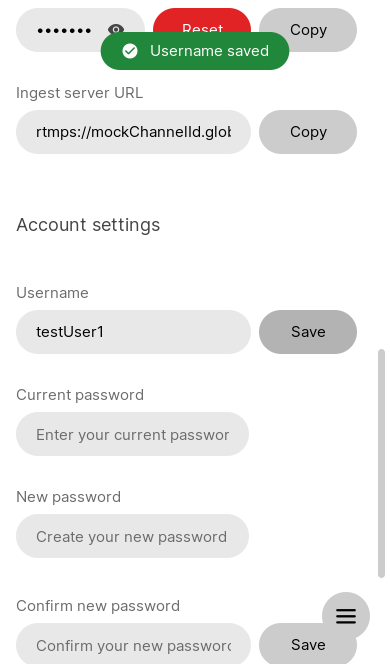Focus the Current password field
Viewport: 390px width, 664px height.
pos(133,434)
